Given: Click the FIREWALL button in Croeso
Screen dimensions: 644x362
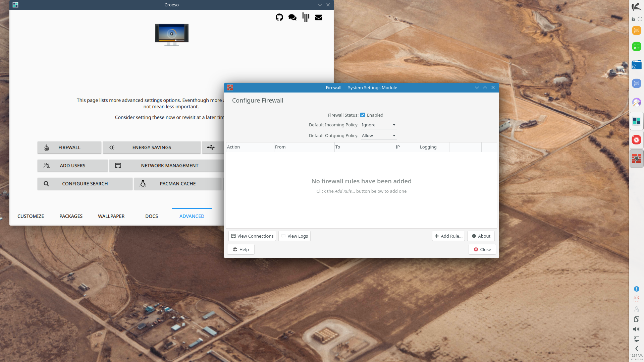Looking at the screenshot, I should tap(69, 147).
